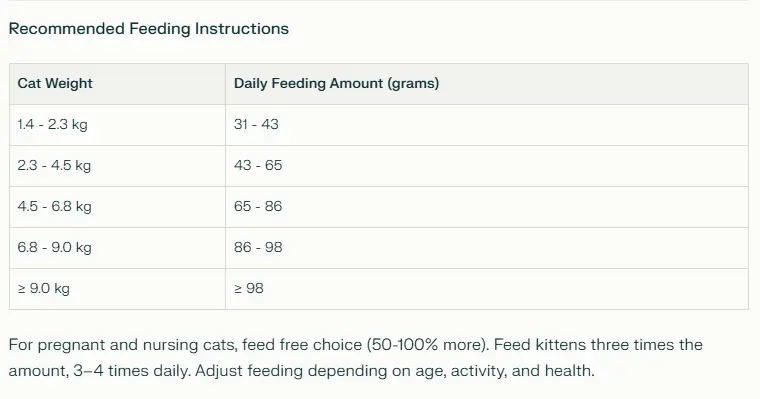The width and height of the screenshot is (760, 399).
Task: Click the word 'Instructions' in the heading
Action: [241, 29]
